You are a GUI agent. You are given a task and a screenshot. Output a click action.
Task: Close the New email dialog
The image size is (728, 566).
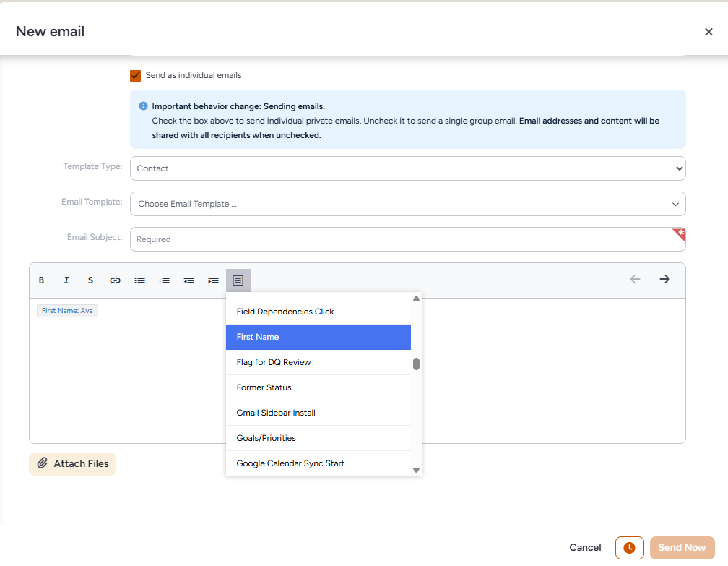(x=708, y=32)
